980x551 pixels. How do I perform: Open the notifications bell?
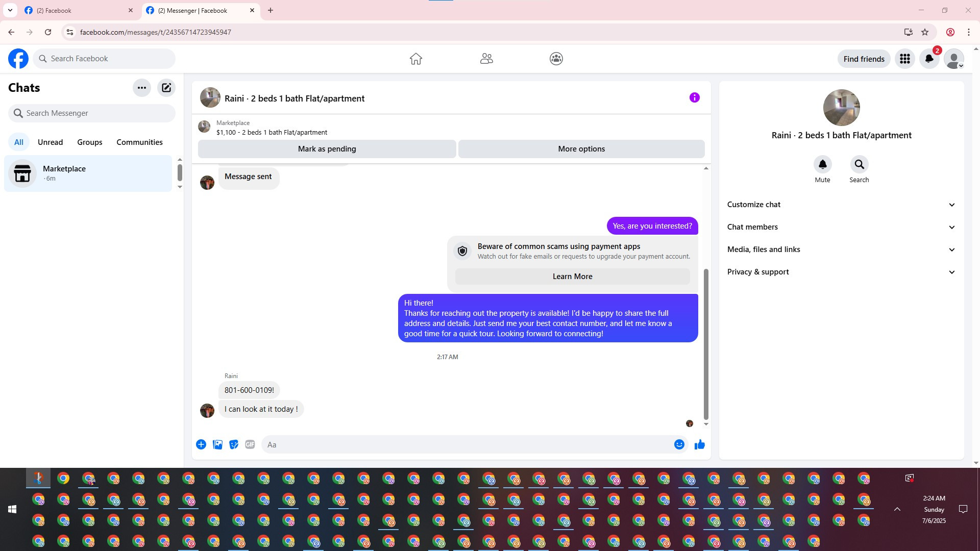pyautogui.click(x=929, y=59)
